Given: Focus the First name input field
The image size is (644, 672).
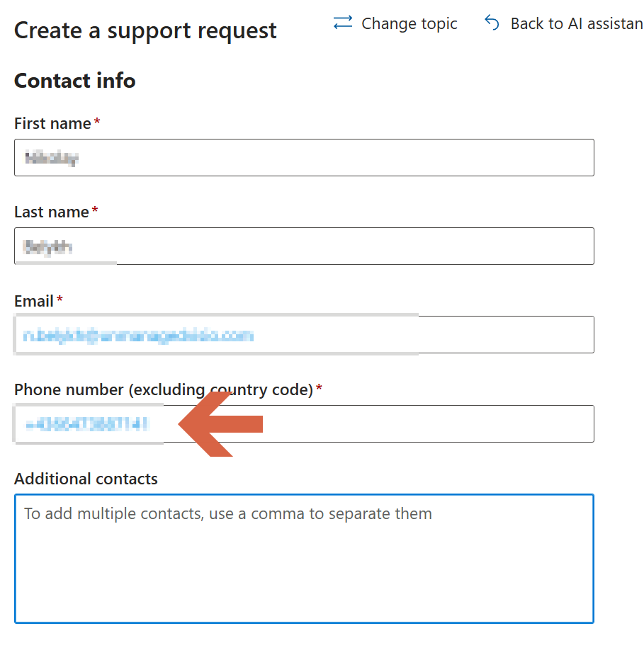Looking at the screenshot, I should pyautogui.click(x=304, y=157).
